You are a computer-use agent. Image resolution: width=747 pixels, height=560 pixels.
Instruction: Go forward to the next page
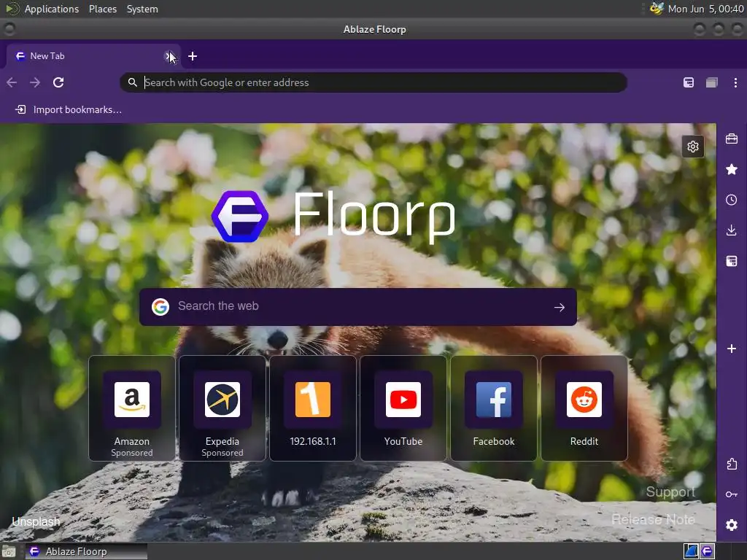click(x=35, y=82)
